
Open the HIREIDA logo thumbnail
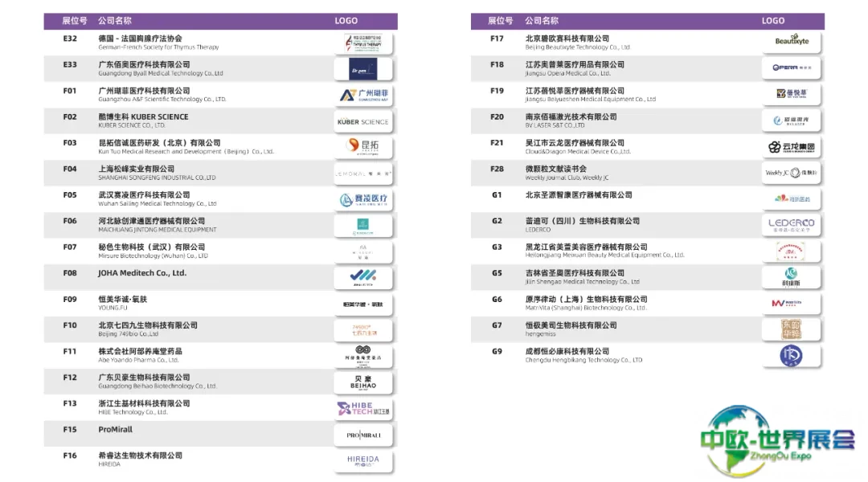(363, 460)
